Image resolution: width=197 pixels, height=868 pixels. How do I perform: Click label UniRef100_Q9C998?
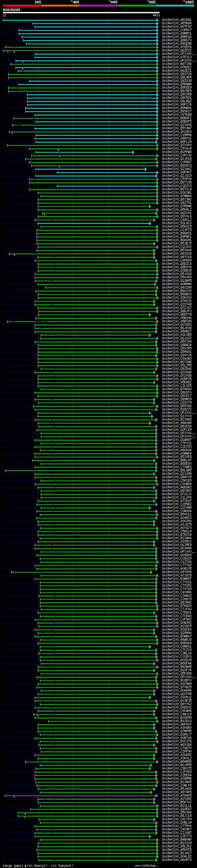177,94
